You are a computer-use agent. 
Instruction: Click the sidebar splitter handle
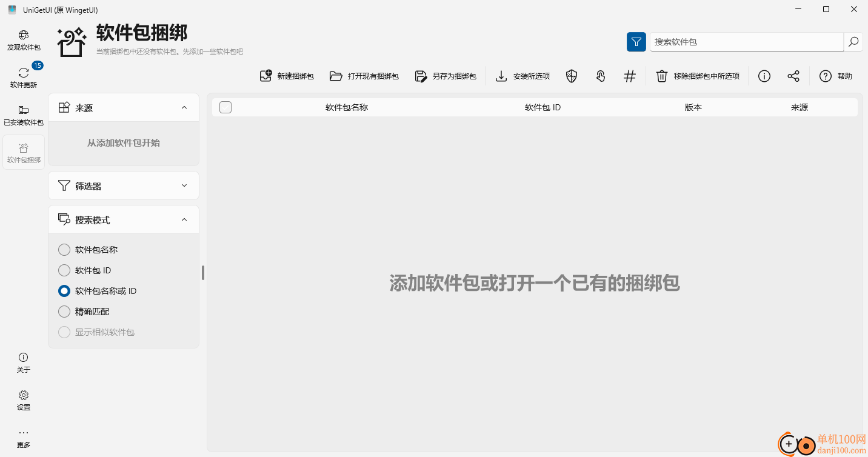(203, 273)
